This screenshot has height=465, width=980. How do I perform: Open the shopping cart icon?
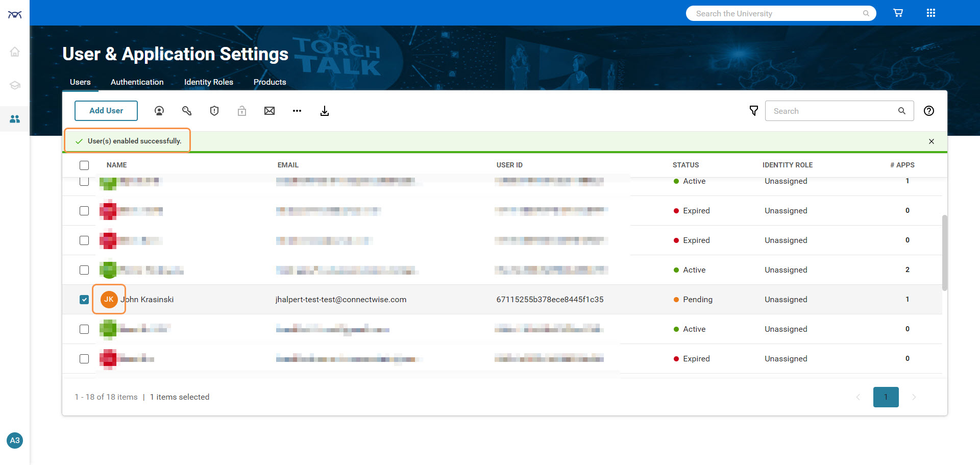898,13
